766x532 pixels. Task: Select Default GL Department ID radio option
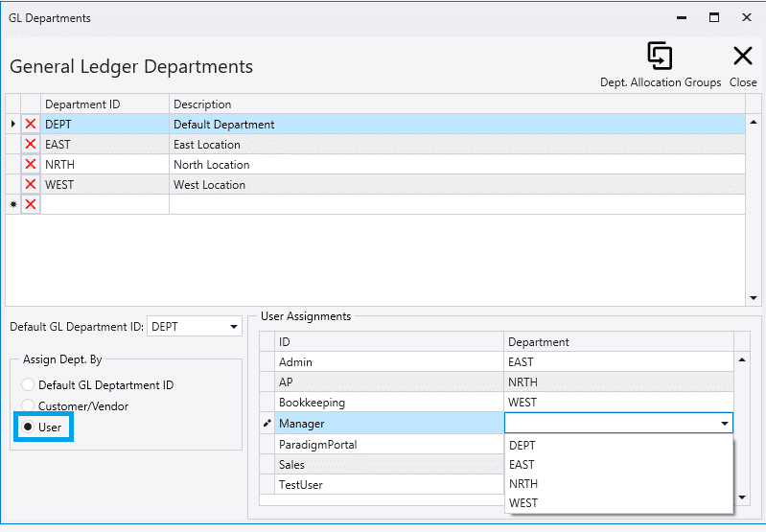pyautogui.click(x=27, y=385)
